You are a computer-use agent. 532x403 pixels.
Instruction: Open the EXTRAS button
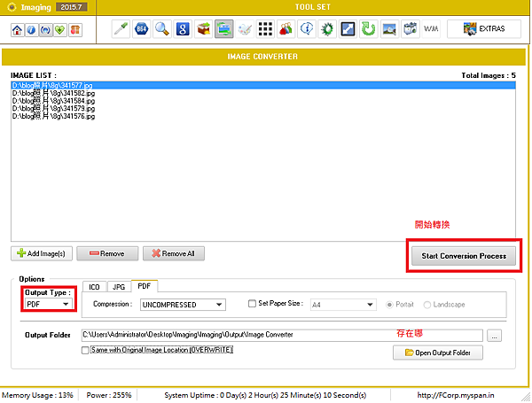point(484,29)
